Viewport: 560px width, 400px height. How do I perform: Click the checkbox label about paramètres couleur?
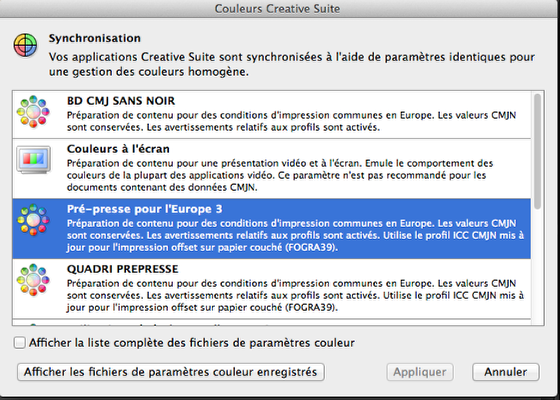pyautogui.click(x=192, y=343)
